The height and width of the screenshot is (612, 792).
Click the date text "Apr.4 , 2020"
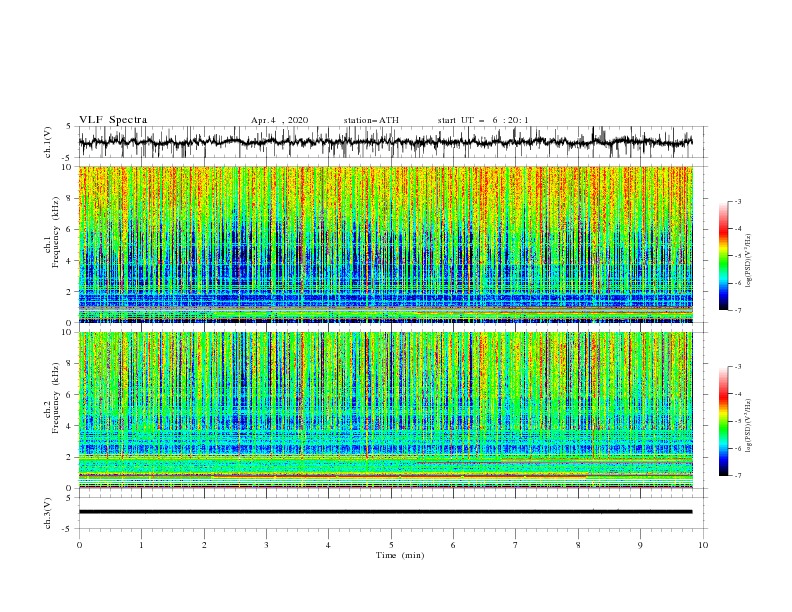pyautogui.click(x=279, y=120)
